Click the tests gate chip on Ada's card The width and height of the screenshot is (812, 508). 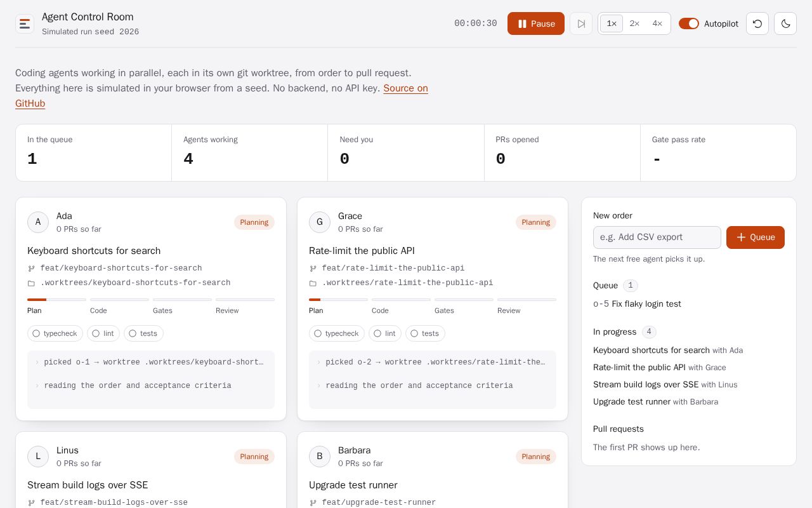click(x=143, y=333)
